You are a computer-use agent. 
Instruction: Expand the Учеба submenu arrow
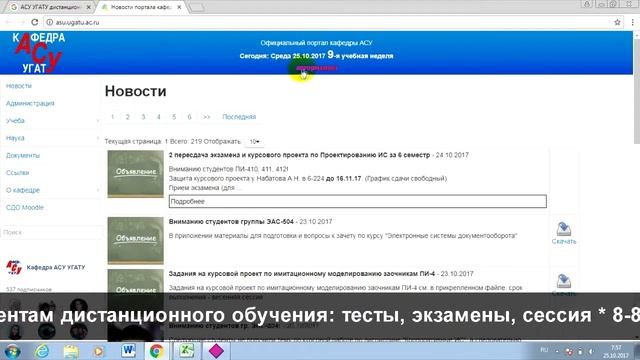98,121
